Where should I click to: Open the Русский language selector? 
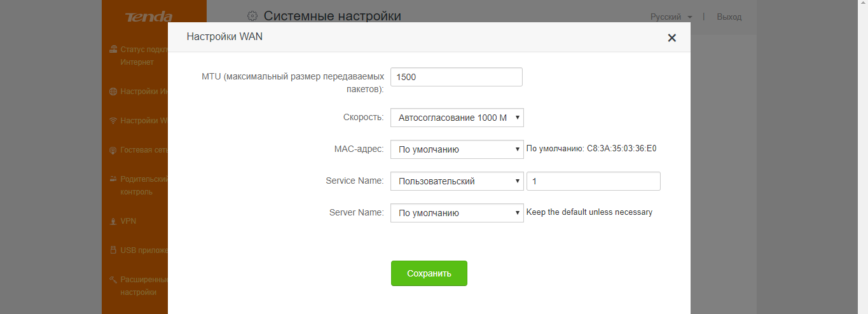(671, 17)
